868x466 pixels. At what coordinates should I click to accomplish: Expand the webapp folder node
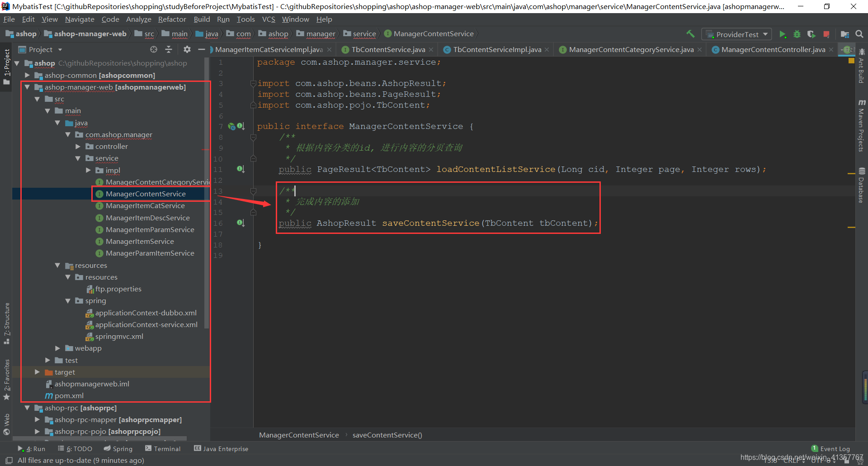pos(57,348)
